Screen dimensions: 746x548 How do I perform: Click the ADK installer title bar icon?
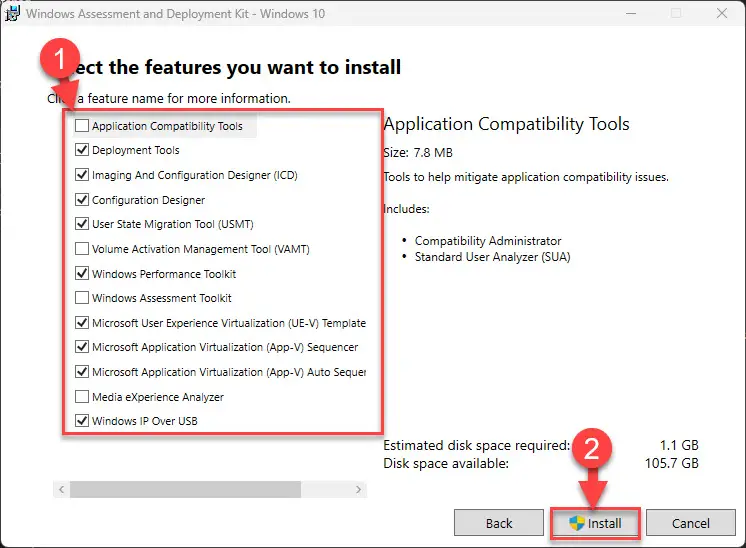[12, 13]
